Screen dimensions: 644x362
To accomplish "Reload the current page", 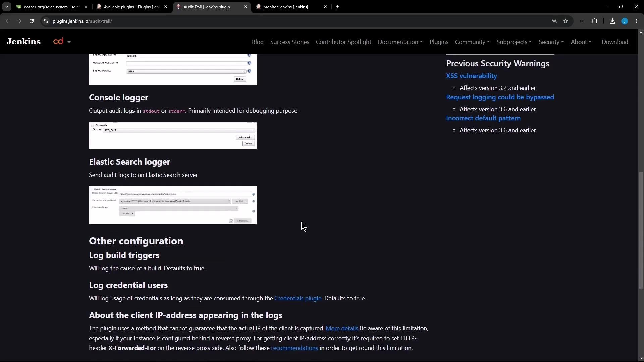I will coord(32,21).
